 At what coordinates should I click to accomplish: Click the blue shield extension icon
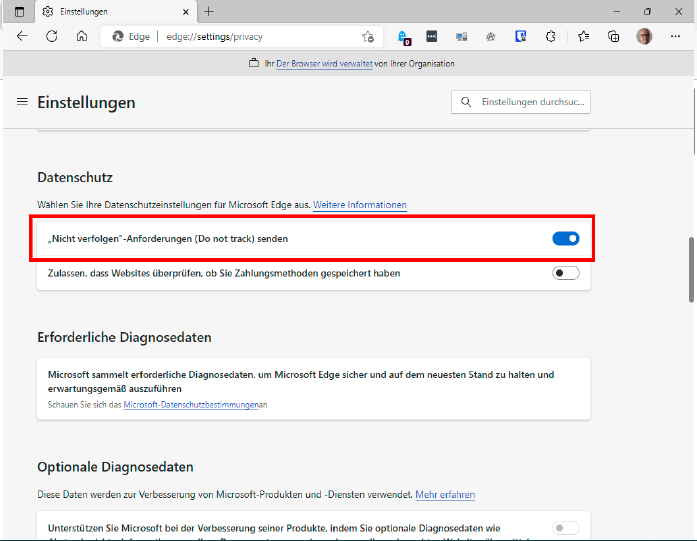(x=521, y=36)
